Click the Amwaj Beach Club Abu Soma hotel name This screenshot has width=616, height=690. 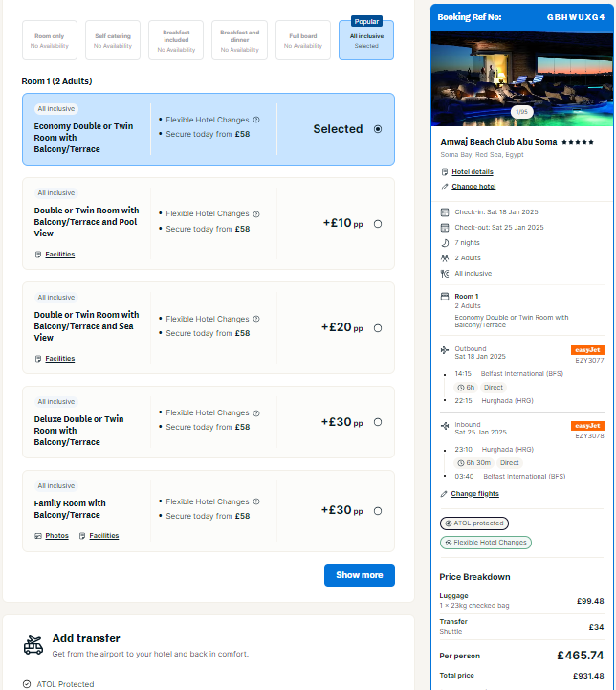coord(498,142)
